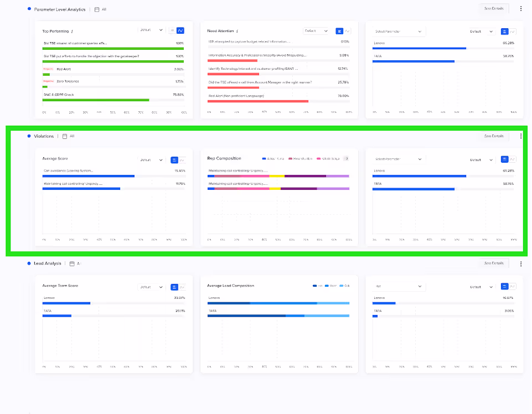Toggle bar view in Lead Analysis Hot card
Screen dimensions: 532x414
504,286
